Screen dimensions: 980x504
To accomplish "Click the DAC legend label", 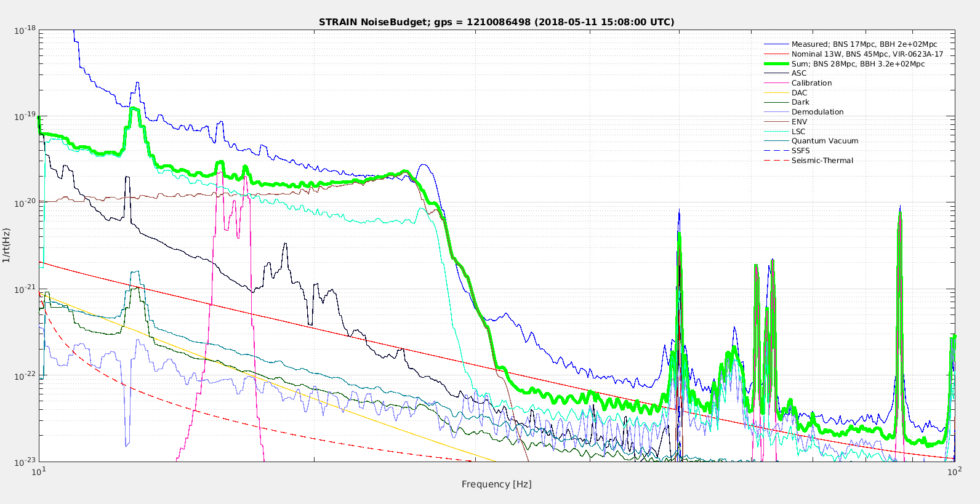I will (x=799, y=93).
